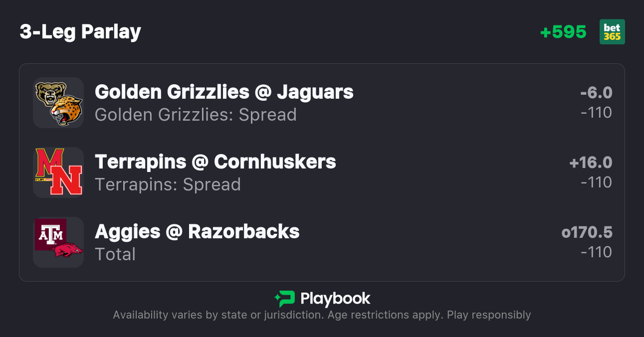Click the Arkansas Razorbacks hog logo
The height and width of the screenshot is (337, 644).
pos(67,249)
